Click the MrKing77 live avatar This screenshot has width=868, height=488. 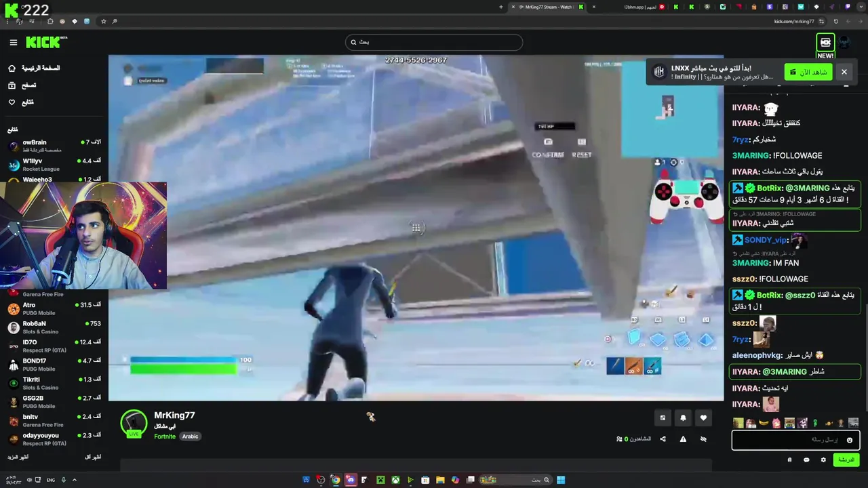coord(134,423)
